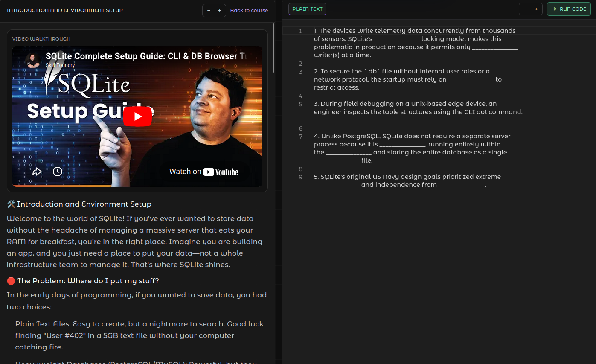Open the Skill Foundry channel avatar
This screenshot has width=596, height=364.
coord(32,60)
